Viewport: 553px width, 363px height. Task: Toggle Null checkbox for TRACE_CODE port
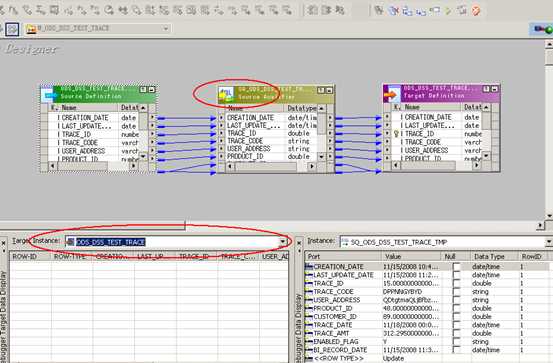pos(457,291)
